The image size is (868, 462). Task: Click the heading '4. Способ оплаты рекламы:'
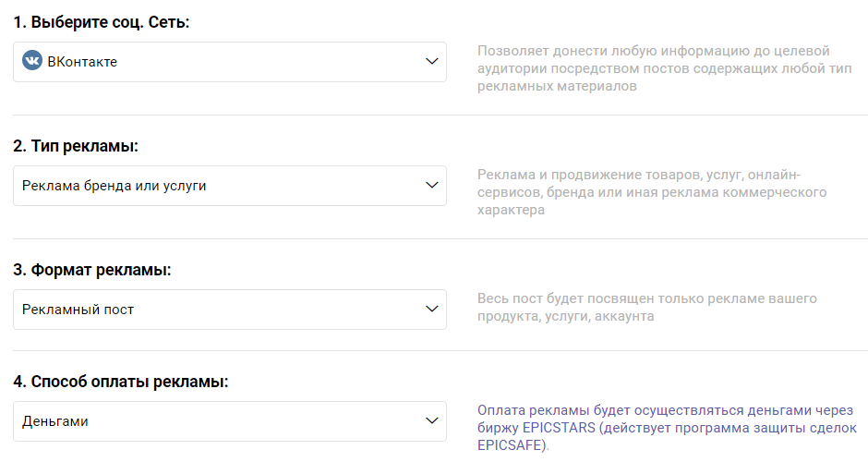click(x=121, y=381)
